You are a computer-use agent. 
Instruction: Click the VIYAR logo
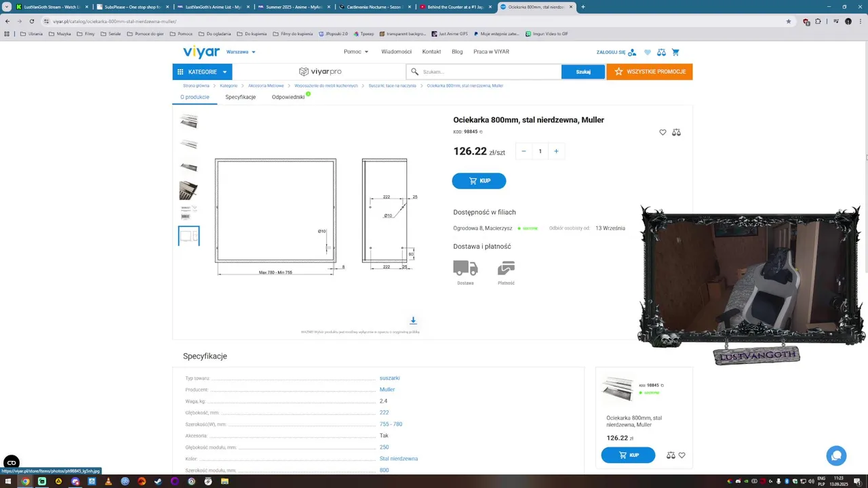201,52
